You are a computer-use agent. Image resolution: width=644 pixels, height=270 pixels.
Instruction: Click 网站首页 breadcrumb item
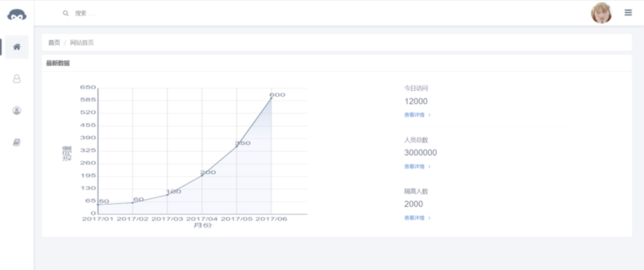[x=82, y=43]
